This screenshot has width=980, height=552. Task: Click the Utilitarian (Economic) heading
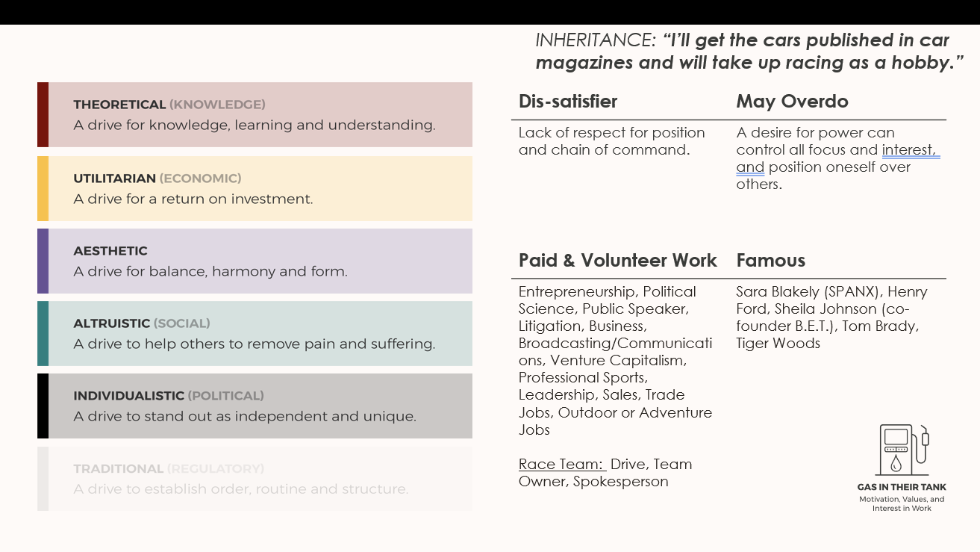pyautogui.click(x=157, y=179)
